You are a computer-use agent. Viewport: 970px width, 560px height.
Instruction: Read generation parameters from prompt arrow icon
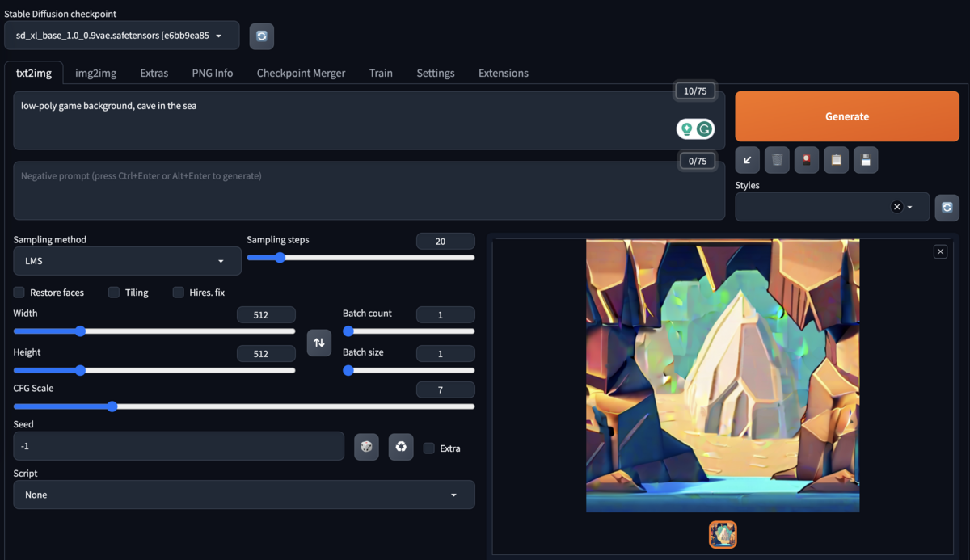(x=747, y=159)
